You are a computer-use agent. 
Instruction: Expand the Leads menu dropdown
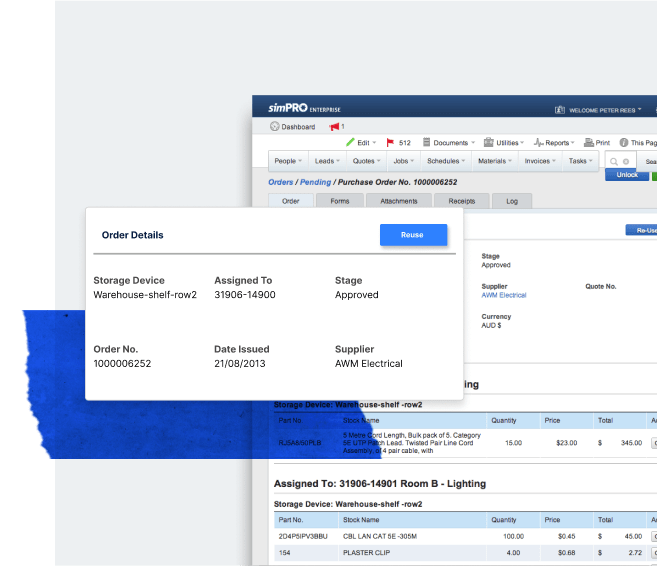[327, 161]
